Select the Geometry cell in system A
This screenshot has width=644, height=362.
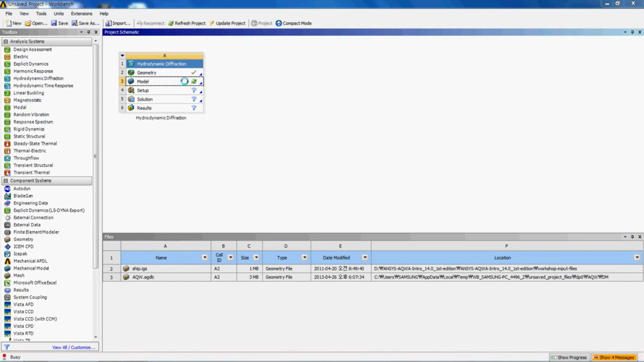click(165, 72)
